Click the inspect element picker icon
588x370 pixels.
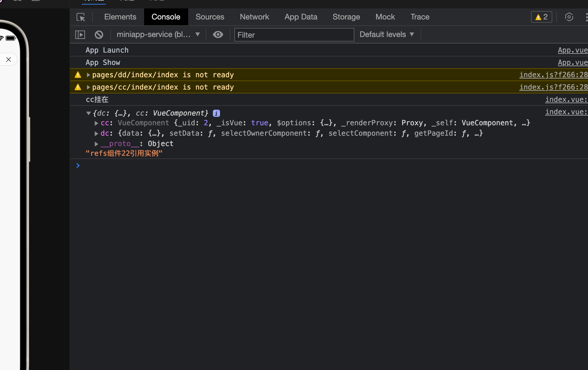(81, 17)
